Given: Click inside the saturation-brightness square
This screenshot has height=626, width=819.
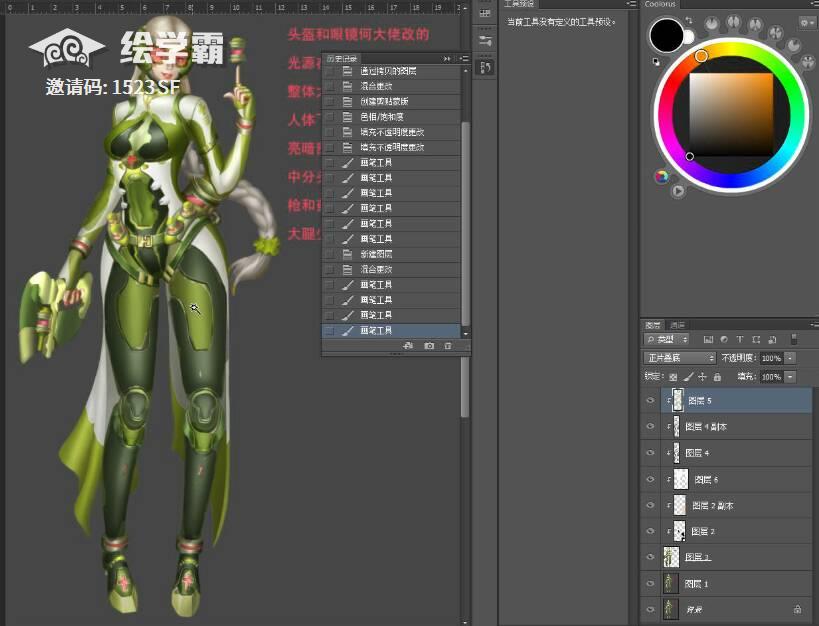Looking at the screenshot, I should [731, 115].
